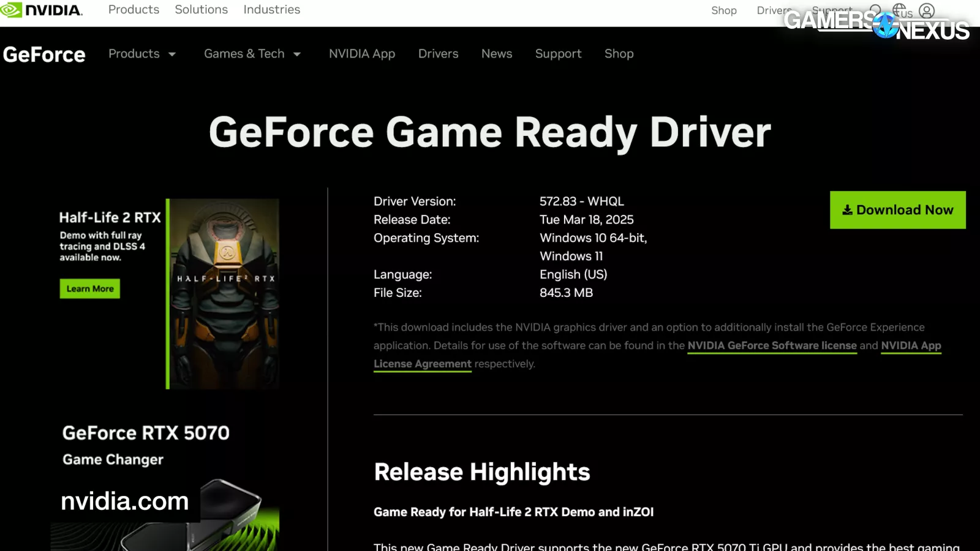Click Shop in top white bar
The height and width of the screenshot is (551, 980).
click(723, 10)
